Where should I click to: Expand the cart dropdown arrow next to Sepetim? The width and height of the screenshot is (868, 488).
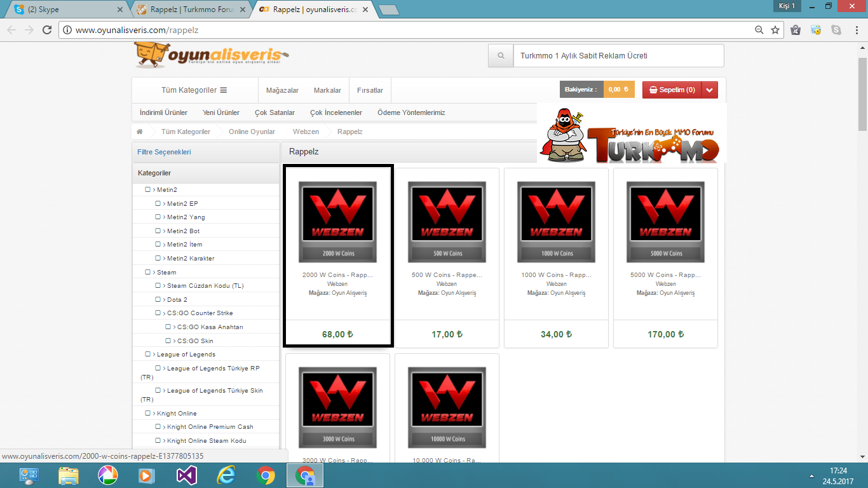click(x=710, y=90)
